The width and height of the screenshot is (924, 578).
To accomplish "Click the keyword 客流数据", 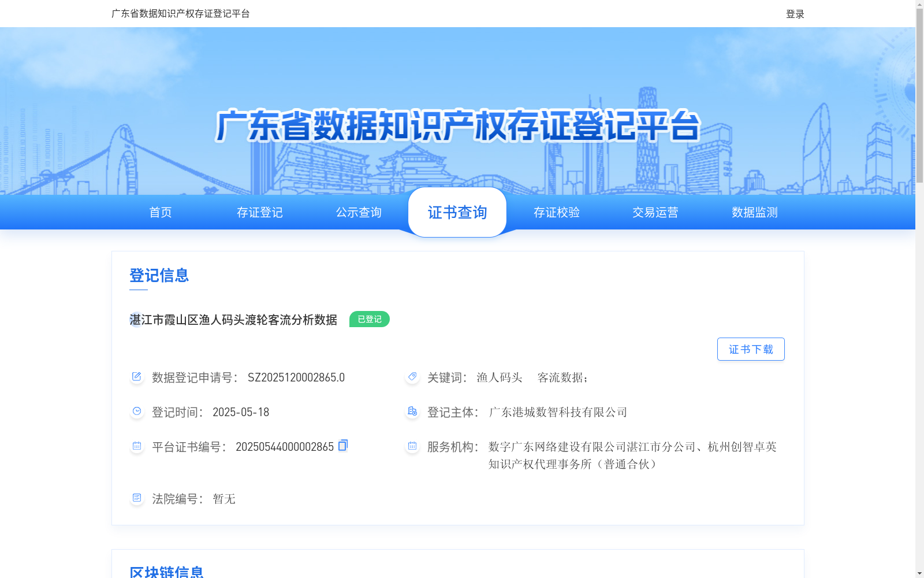I will 560,377.
